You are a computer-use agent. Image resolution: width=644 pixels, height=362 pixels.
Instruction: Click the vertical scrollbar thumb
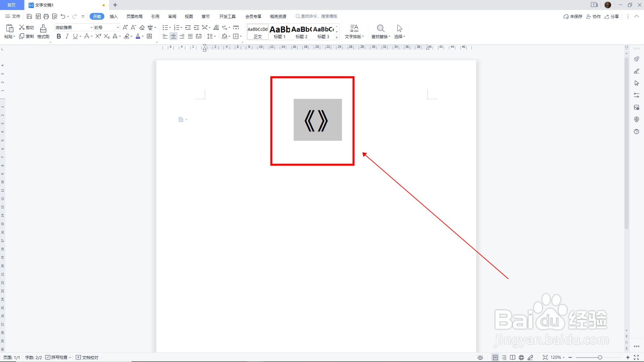pos(626,143)
